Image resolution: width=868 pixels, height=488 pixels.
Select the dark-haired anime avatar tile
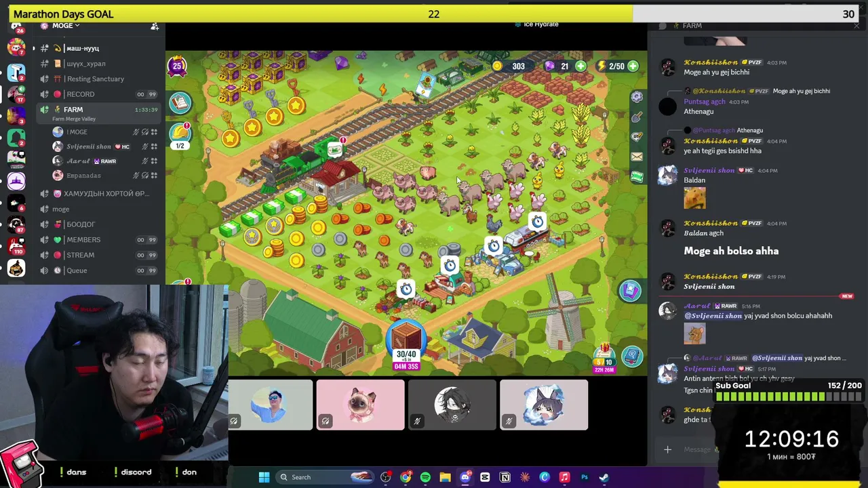(x=452, y=405)
